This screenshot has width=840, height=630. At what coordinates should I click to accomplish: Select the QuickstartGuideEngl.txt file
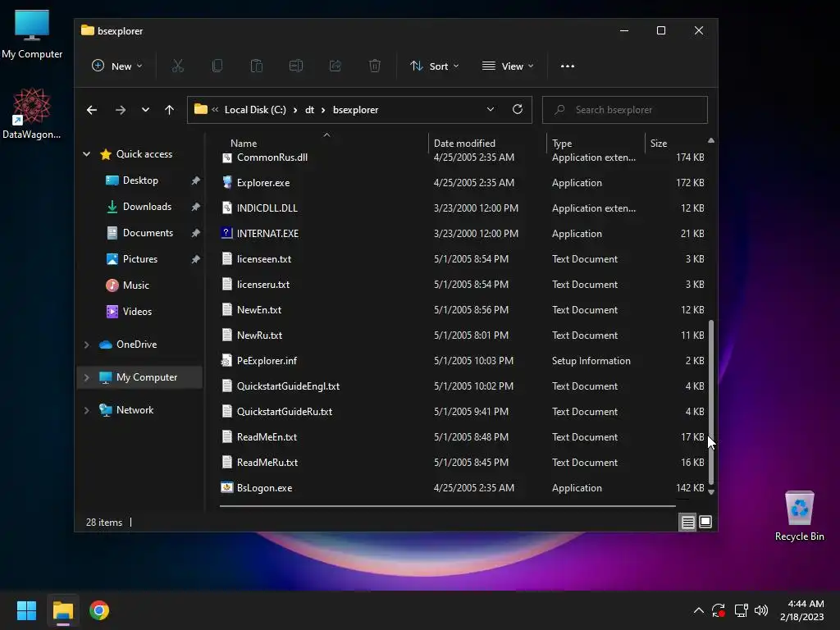[463, 386]
